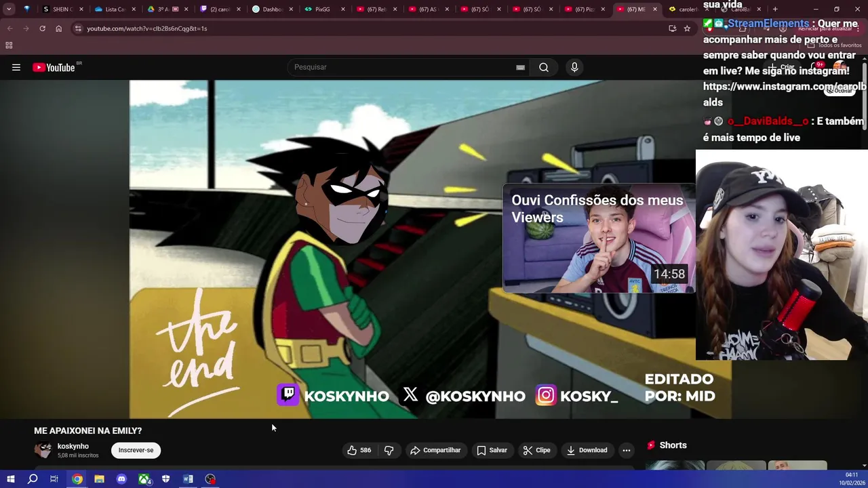
Task: Switch to the Dashboard tab
Action: tap(271, 9)
